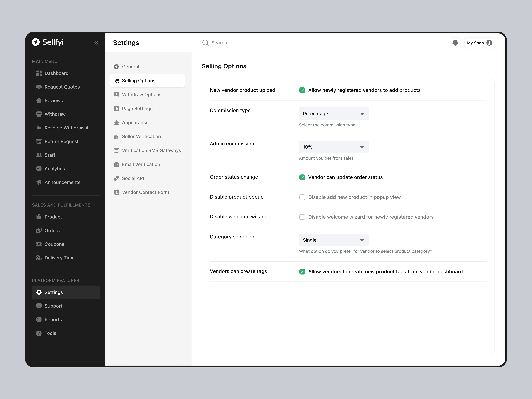Toggle Vendor can update order status off
The image size is (532, 399).
coord(302,177)
